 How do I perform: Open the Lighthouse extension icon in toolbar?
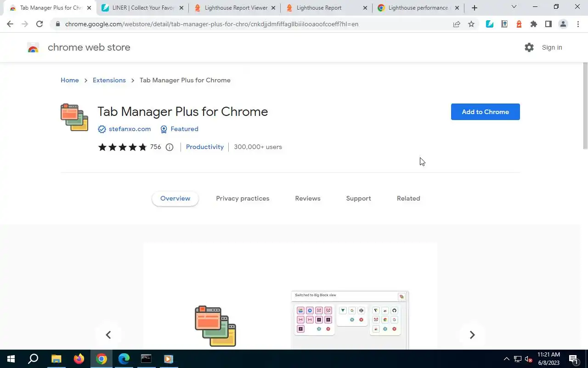[519, 24]
